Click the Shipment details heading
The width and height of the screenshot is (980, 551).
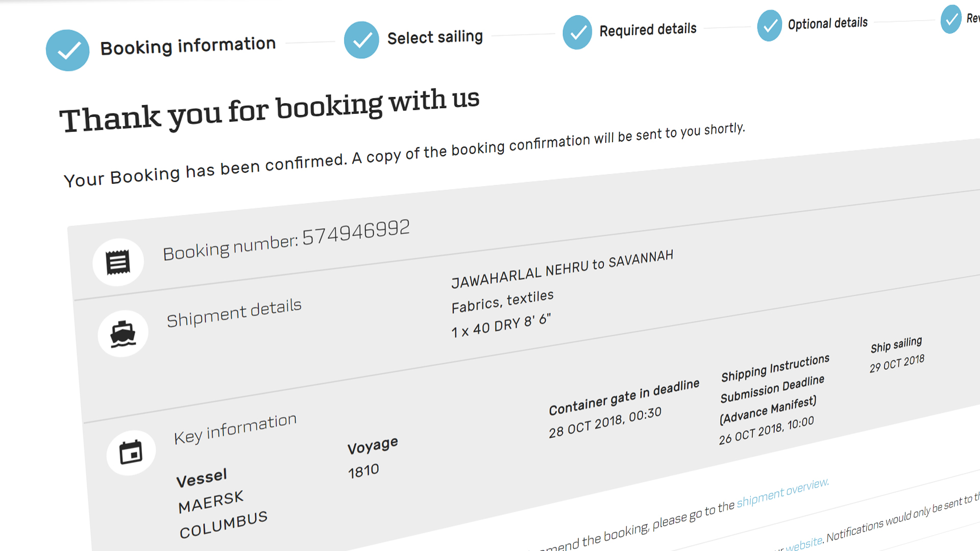pyautogui.click(x=234, y=313)
